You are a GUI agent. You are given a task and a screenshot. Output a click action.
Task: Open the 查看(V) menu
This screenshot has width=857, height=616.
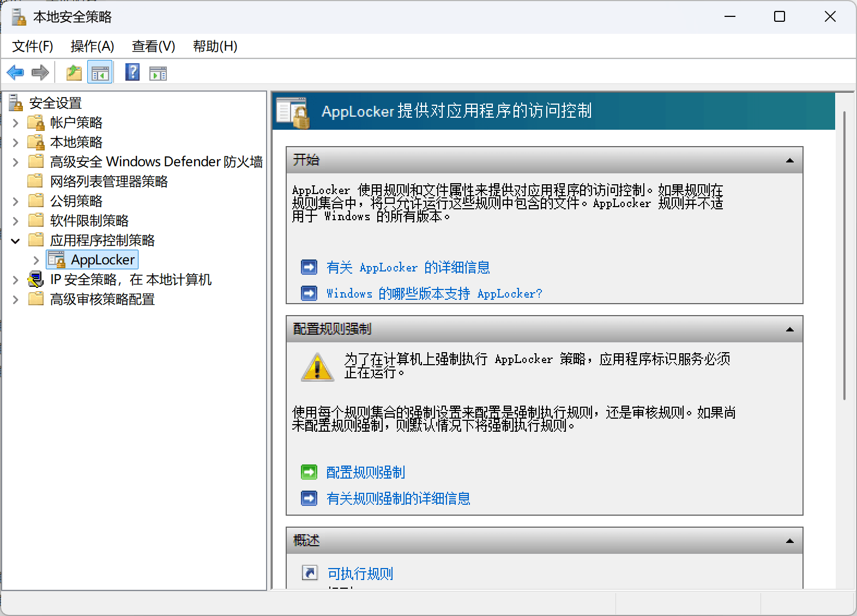click(x=153, y=46)
